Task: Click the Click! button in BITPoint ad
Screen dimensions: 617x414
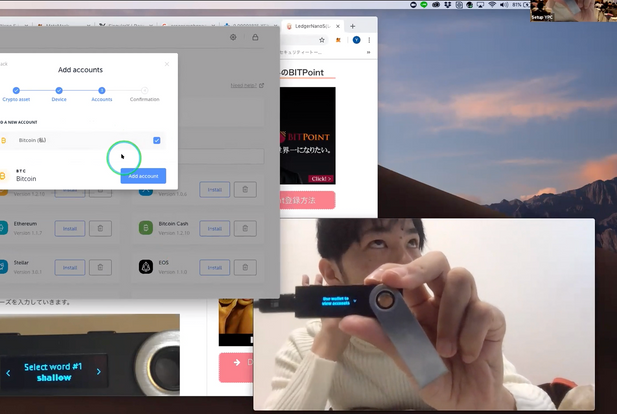Action: (x=321, y=179)
